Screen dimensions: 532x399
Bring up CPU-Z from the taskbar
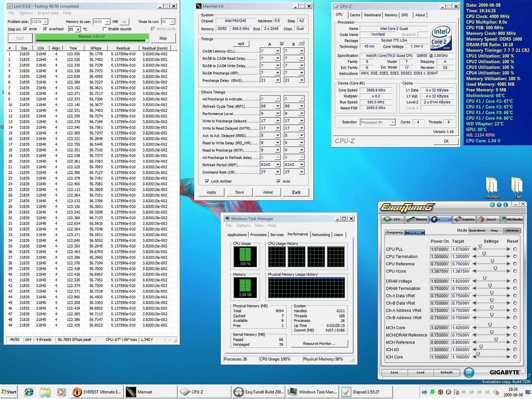[204, 392]
